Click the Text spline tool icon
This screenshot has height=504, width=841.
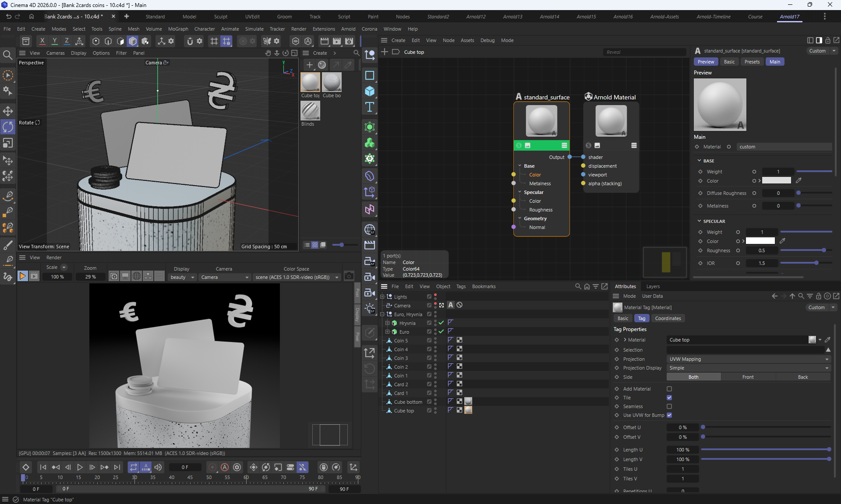pyautogui.click(x=370, y=107)
